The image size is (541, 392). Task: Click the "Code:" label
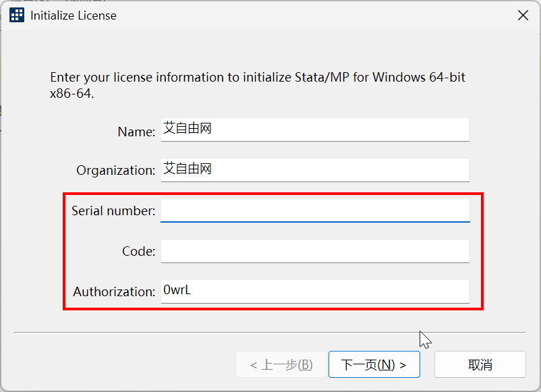[x=138, y=252]
